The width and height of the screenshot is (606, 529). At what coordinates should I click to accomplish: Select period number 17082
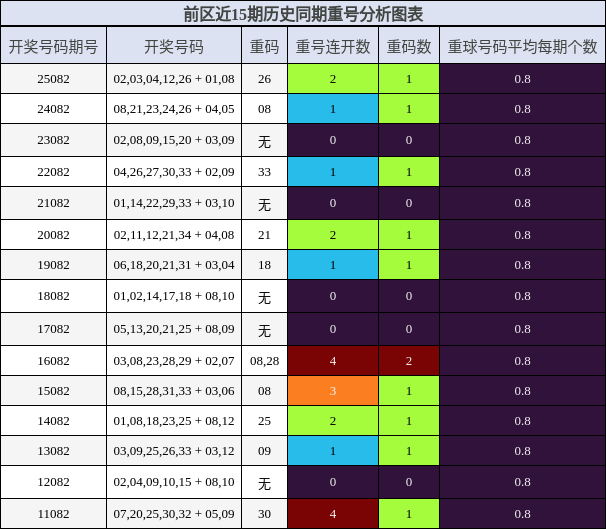pyautogui.click(x=53, y=329)
